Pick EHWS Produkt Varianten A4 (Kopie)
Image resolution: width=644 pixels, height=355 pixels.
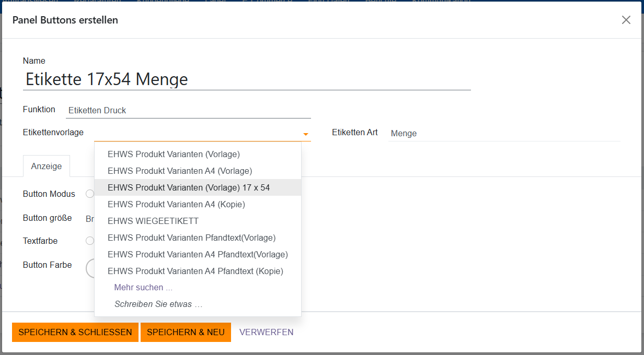coord(176,204)
